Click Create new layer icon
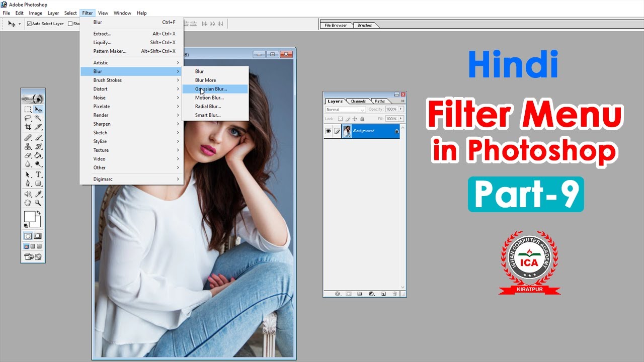This screenshot has height=362, width=644. [383, 294]
